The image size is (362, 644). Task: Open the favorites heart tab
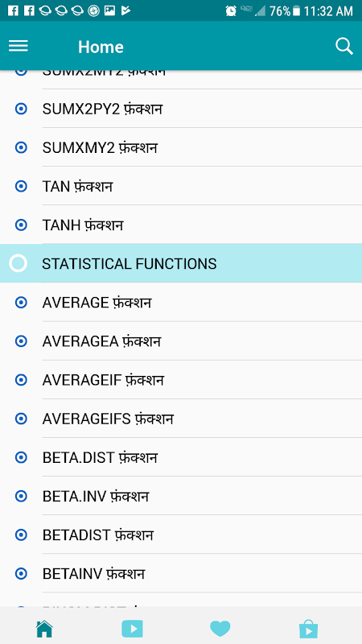220,629
